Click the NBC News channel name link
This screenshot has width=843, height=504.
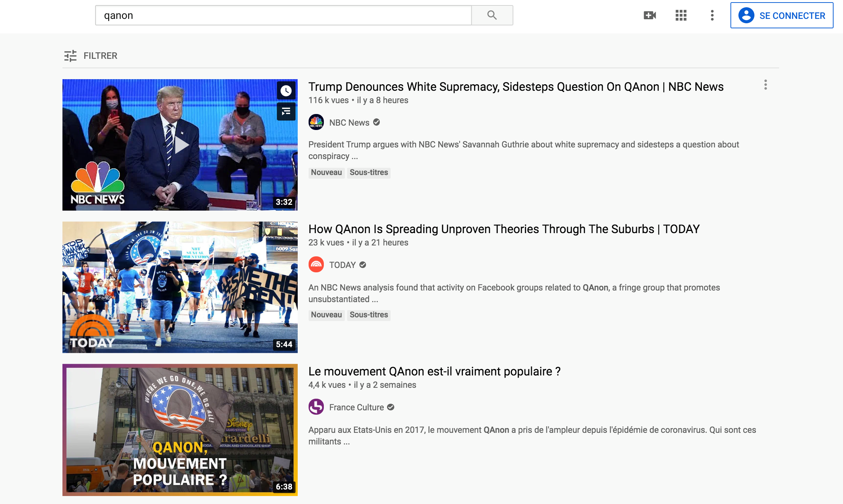click(x=349, y=122)
